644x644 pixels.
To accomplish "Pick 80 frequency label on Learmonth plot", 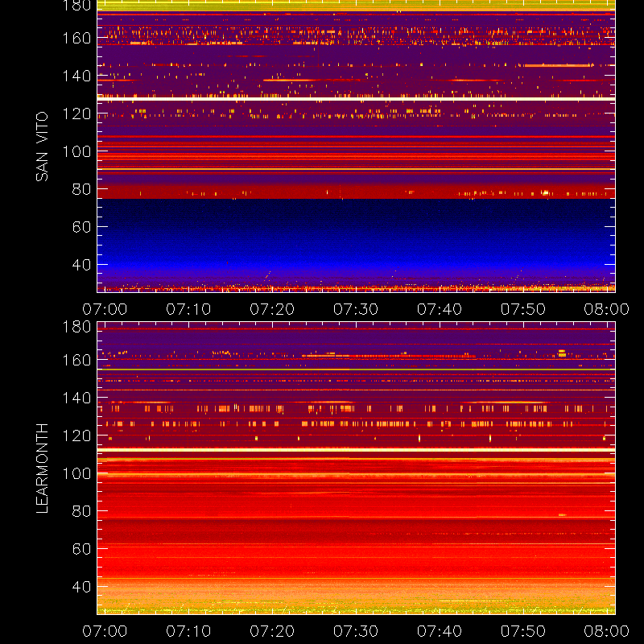I will click(82, 511).
